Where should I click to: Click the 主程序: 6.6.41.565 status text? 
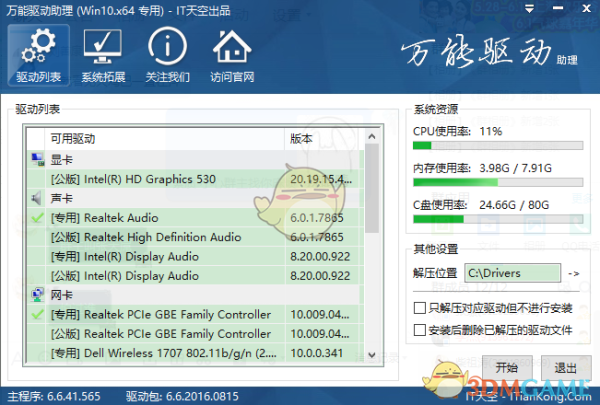click(54, 396)
